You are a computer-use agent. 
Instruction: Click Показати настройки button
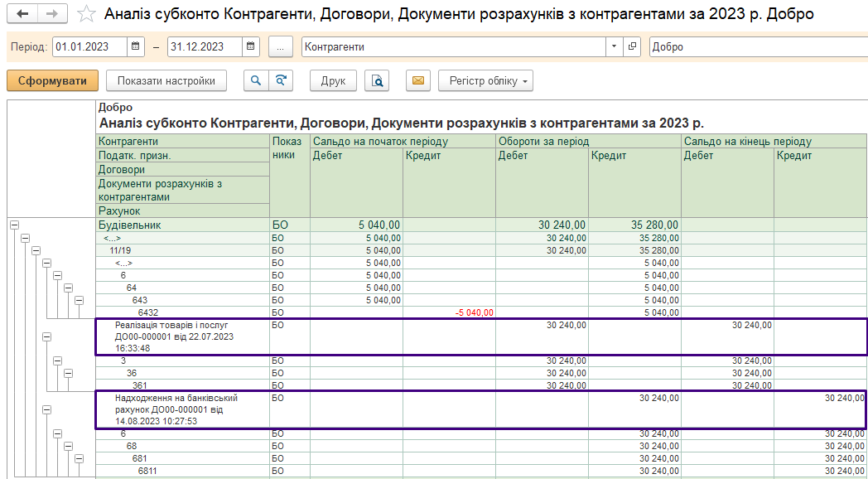pos(166,81)
